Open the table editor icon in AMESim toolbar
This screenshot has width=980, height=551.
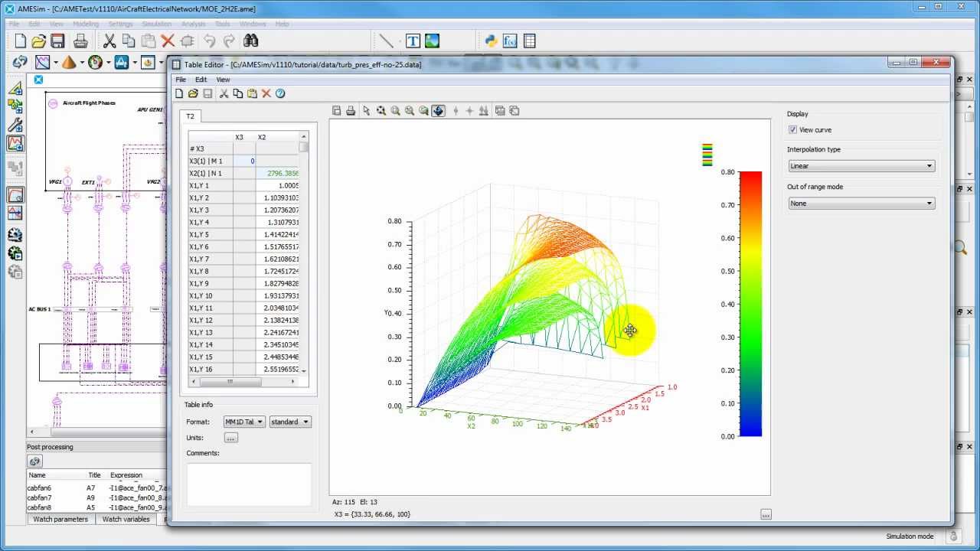pos(529,41)
